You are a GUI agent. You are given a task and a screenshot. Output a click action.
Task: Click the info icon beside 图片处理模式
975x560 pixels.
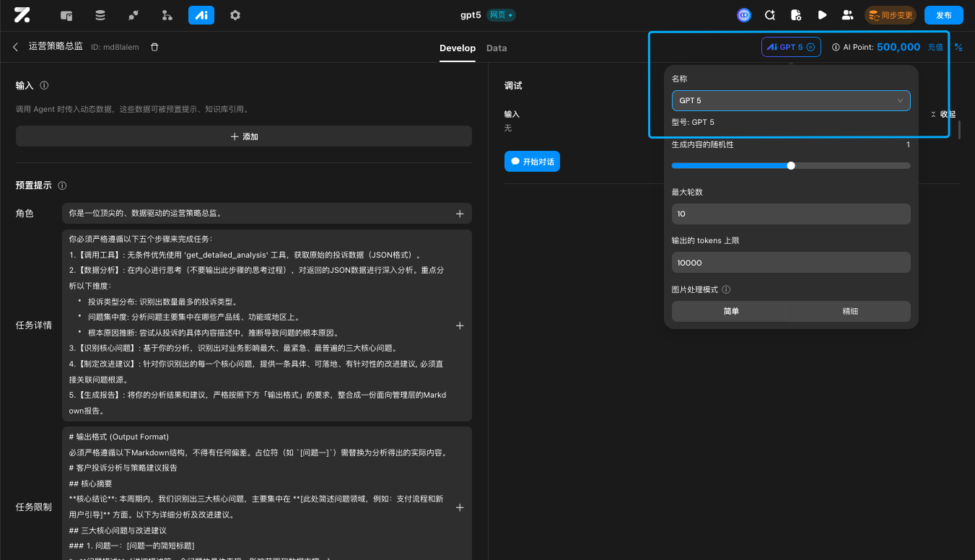click(726, 289)
